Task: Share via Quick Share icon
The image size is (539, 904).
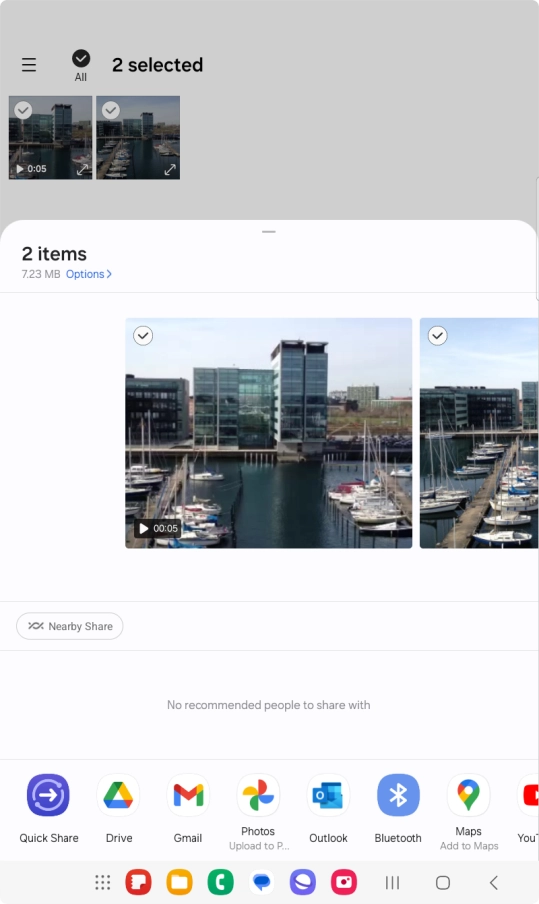Action: click(x=48, y=795)
